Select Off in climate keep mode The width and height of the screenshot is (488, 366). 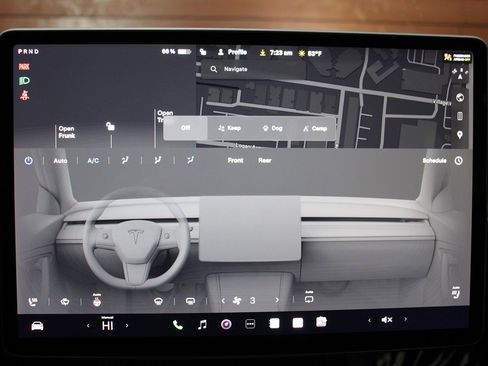(x=185, y=128)
